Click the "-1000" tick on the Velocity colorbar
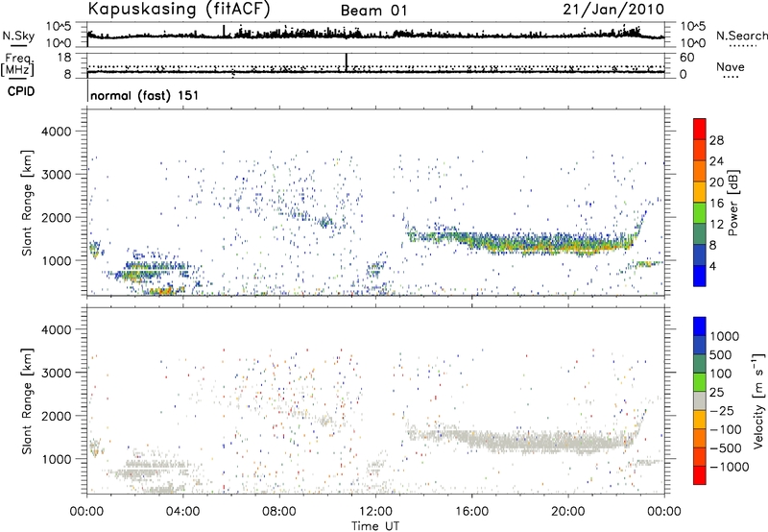Screen dimensions: 768x532 click(x=730, y=467)
